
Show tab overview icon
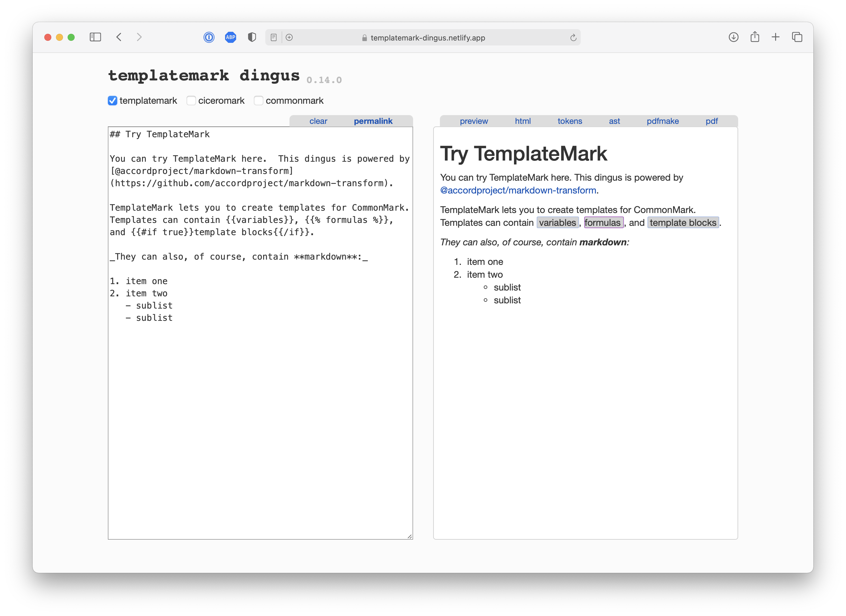tap(797, 37)
